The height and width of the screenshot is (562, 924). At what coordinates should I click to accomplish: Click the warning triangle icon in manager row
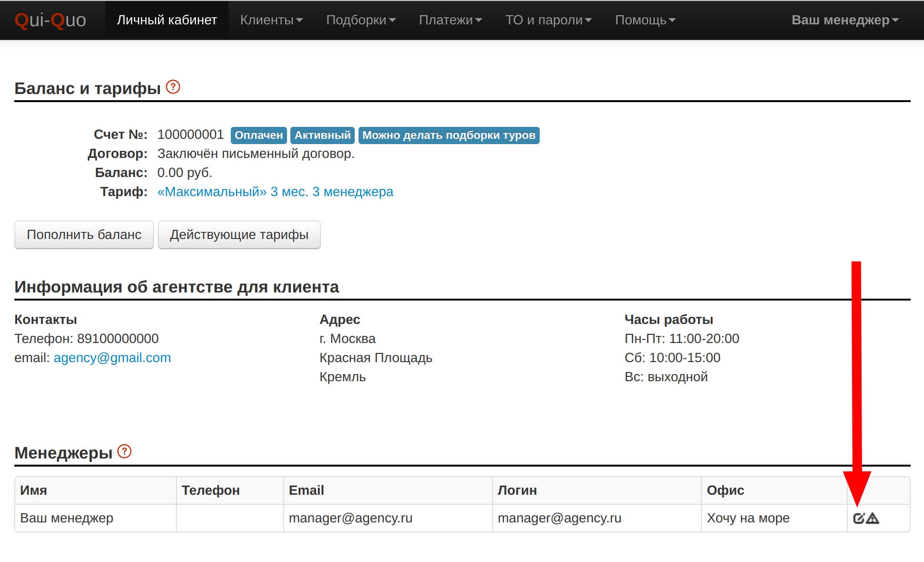click(x=873, y=518)
